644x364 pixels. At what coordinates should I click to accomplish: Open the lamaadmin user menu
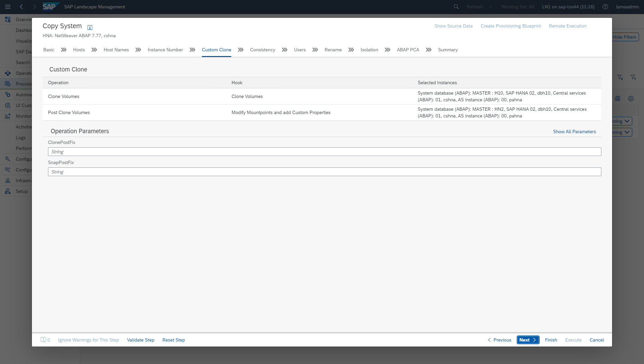pyautogui.click(x=627, y=7)
